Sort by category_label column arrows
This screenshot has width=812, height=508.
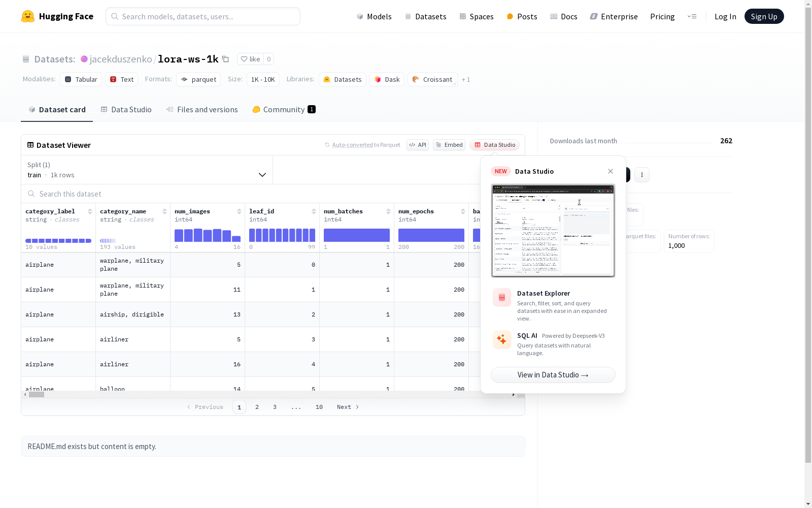click(x=90, y=211)
